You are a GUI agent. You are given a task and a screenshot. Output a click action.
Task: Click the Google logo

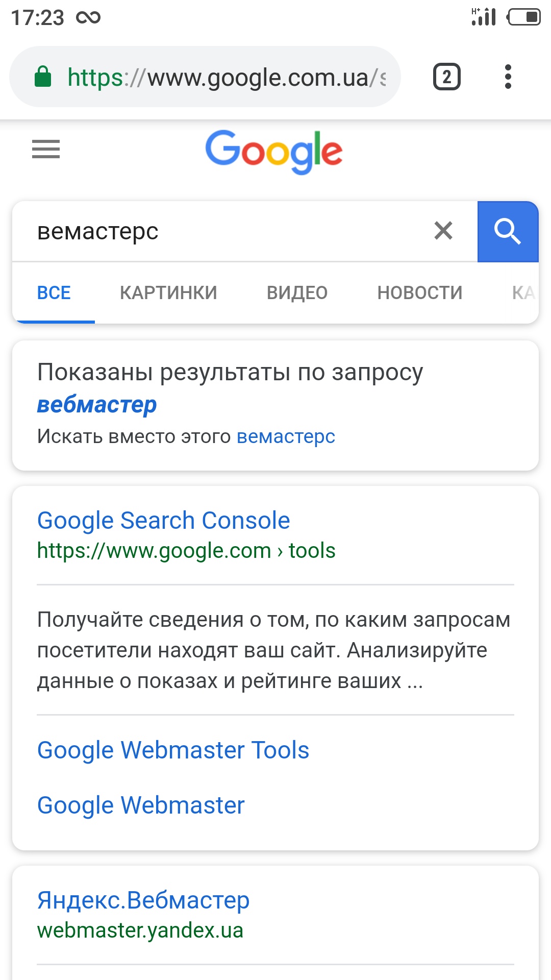coord(274,151)
